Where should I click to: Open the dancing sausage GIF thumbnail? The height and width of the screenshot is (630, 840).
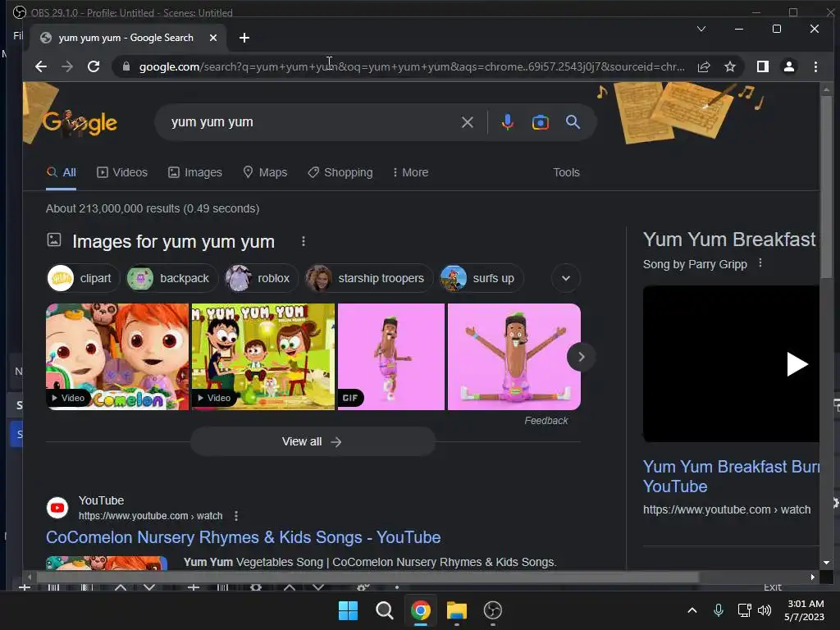pos(391,357)
